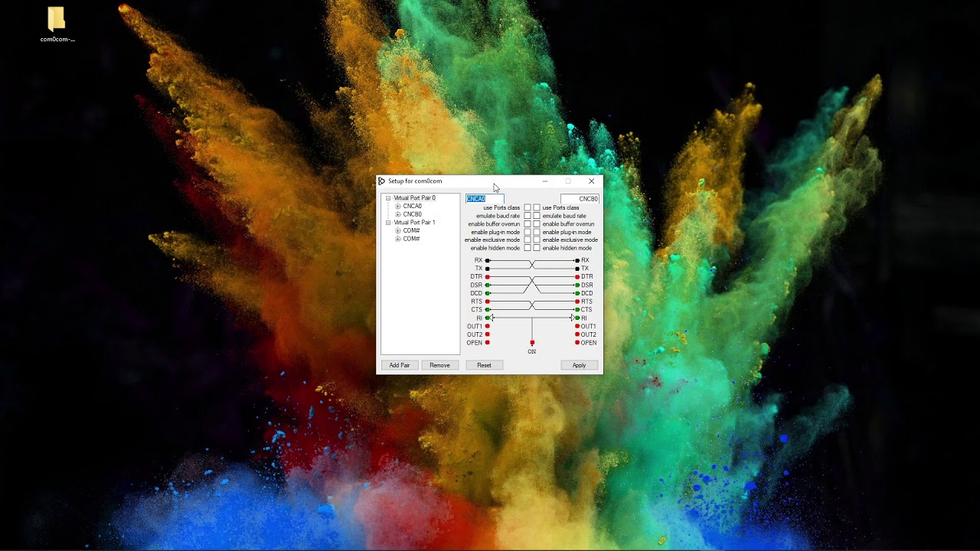Select the CNCA0 port in the tree

click(x=412, y=207)
